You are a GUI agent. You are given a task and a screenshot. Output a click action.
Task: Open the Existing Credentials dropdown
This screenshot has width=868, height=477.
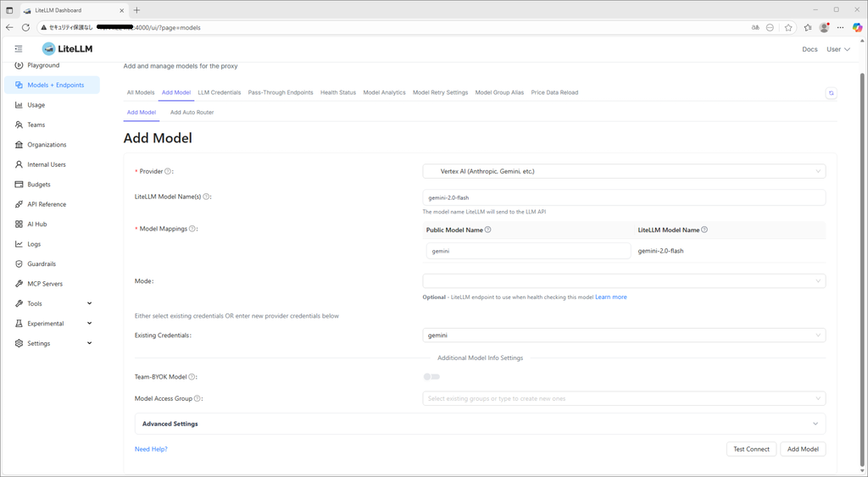tap(624, 336)
